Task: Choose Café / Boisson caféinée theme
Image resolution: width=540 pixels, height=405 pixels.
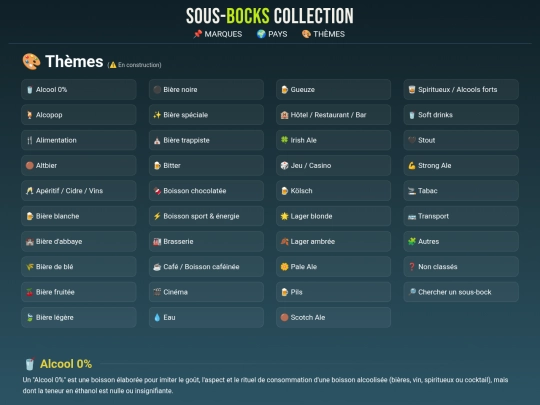Action: click(x=206, y=267)
